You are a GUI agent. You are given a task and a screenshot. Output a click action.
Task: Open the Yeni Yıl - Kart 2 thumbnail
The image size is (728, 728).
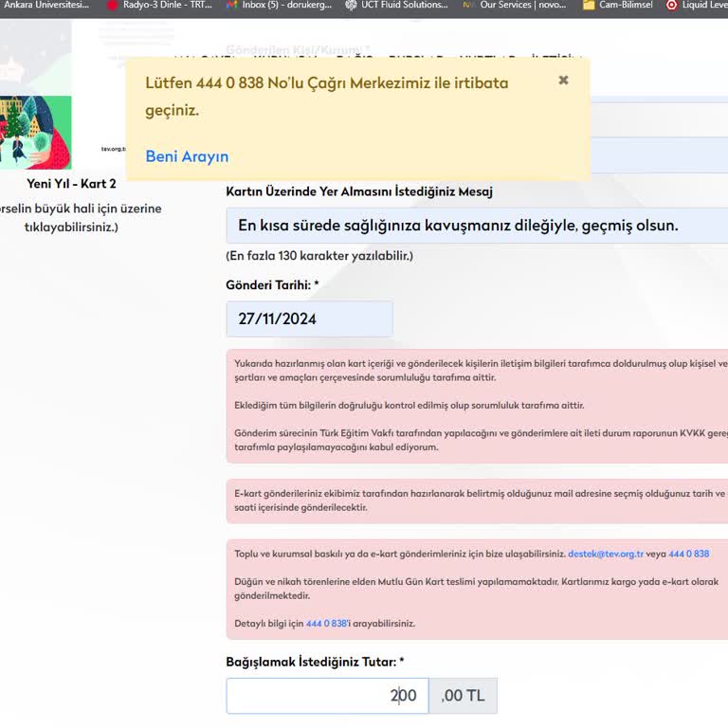click(x=36, y=133)
